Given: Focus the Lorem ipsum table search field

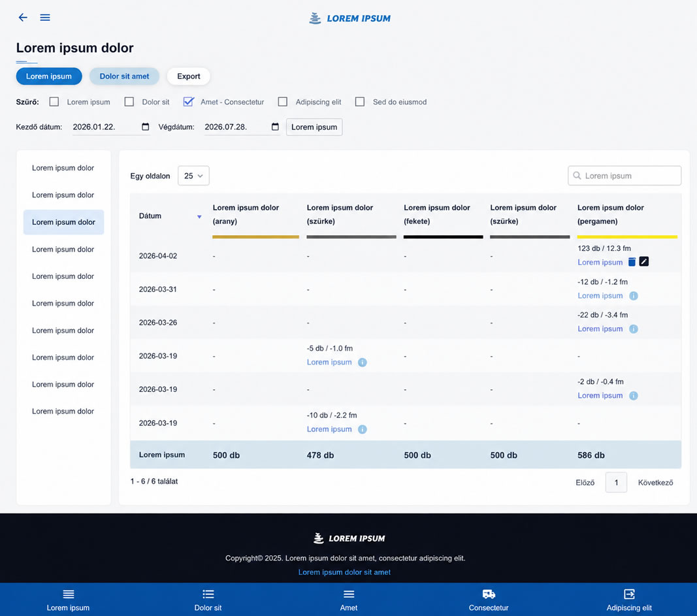Looking at the screenshot, I should (624, 176).
